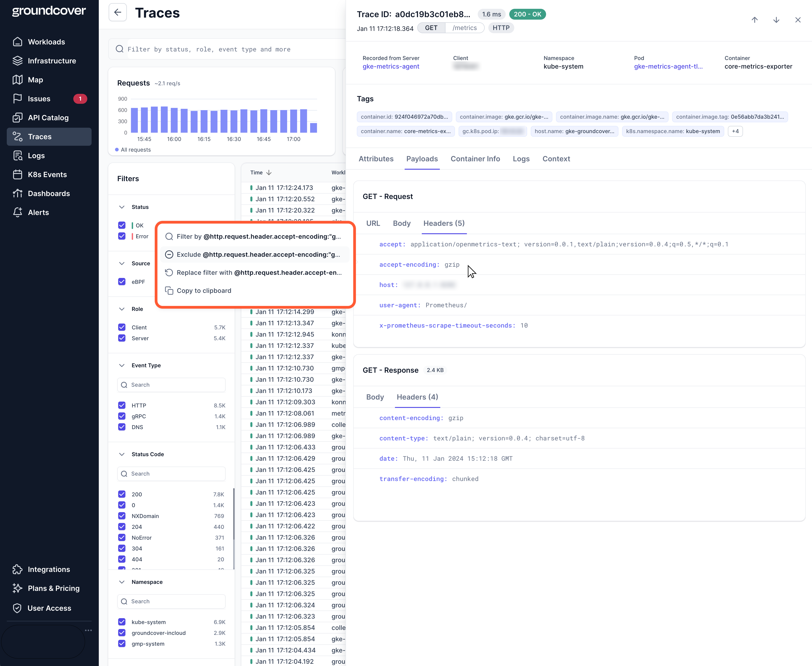This screenshot has width=812, height=666.
Task: Open K8s Events page
Action: point(47,175)
